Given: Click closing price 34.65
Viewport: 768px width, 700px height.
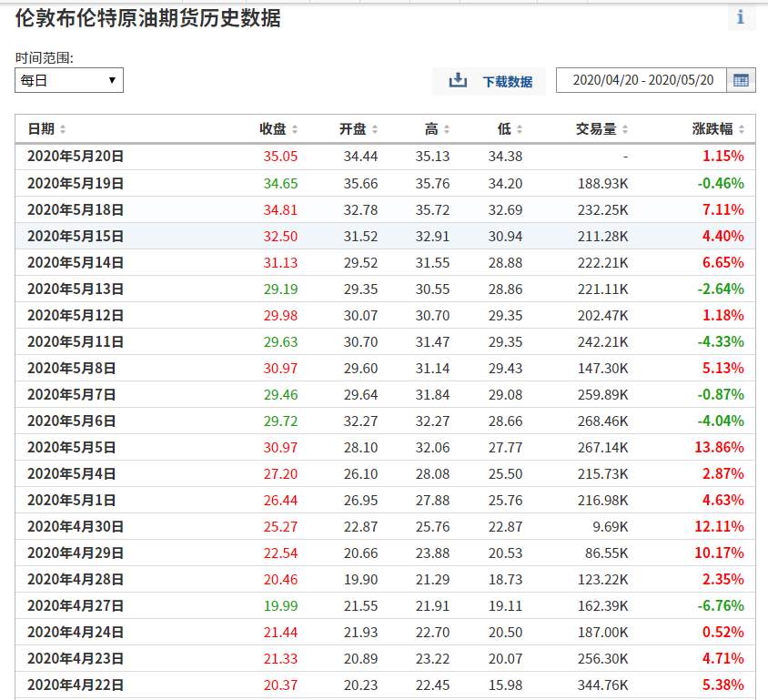Looking at the screenshot, I should click(x=280, y=184).
